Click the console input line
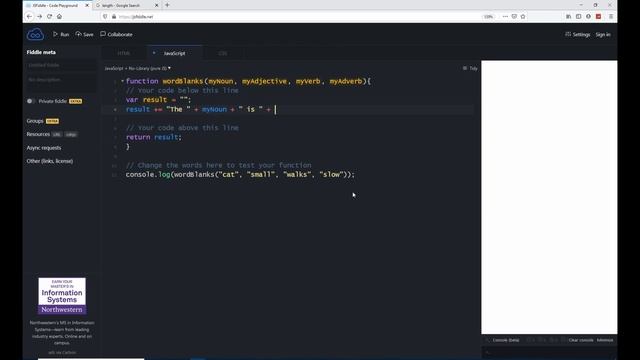The height and width of the screenshot is (360, 640). tap(549, 352)
